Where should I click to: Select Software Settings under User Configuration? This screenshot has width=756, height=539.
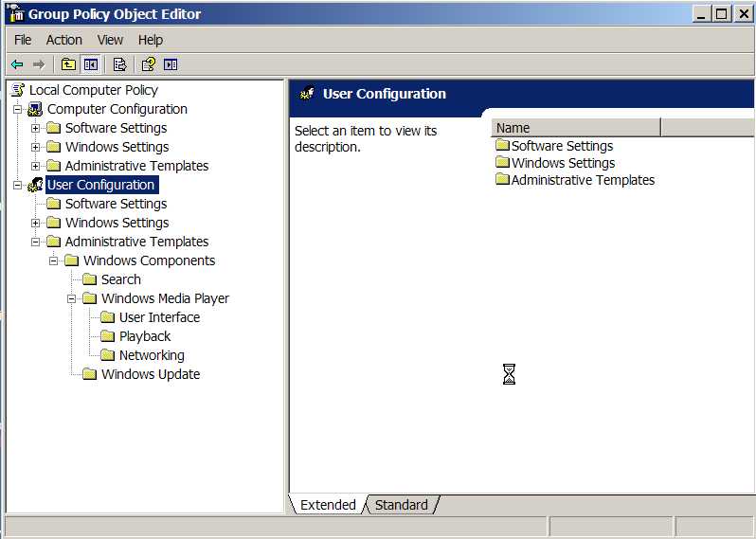[x=117, y=204]
